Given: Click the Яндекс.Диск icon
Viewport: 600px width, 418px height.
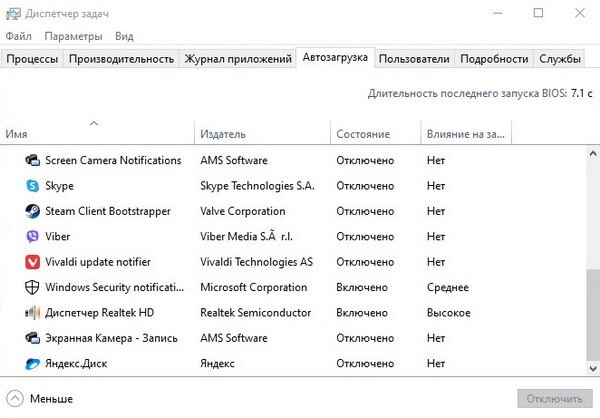Looking at the screenshot, I should coord(33,364).
